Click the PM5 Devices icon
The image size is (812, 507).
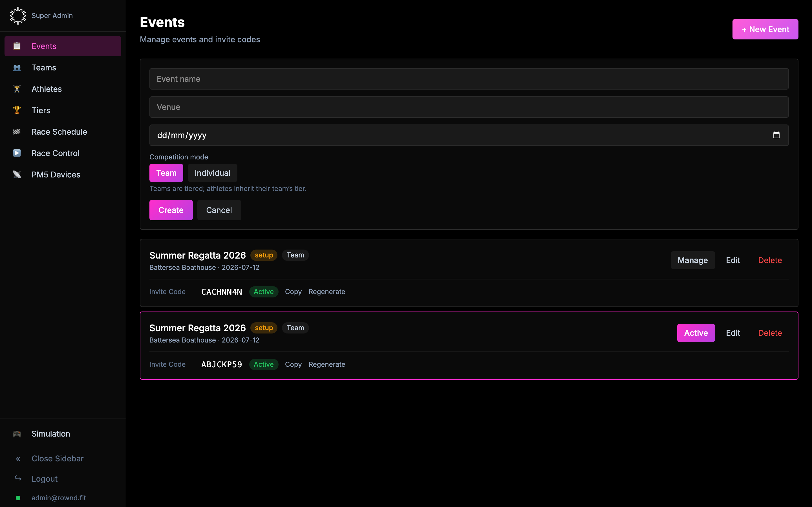click(16, 174)
